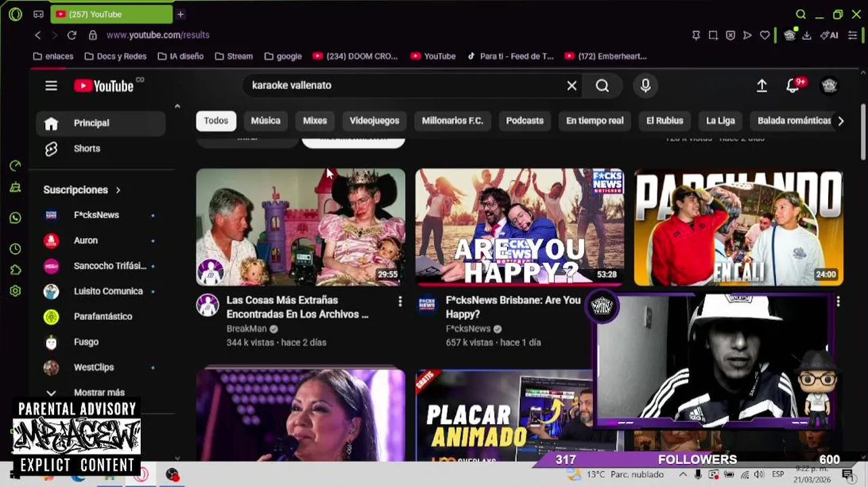The image size is (868, 487).
Task: Open the WestClips subscription channel
Action: pos(101,367)
